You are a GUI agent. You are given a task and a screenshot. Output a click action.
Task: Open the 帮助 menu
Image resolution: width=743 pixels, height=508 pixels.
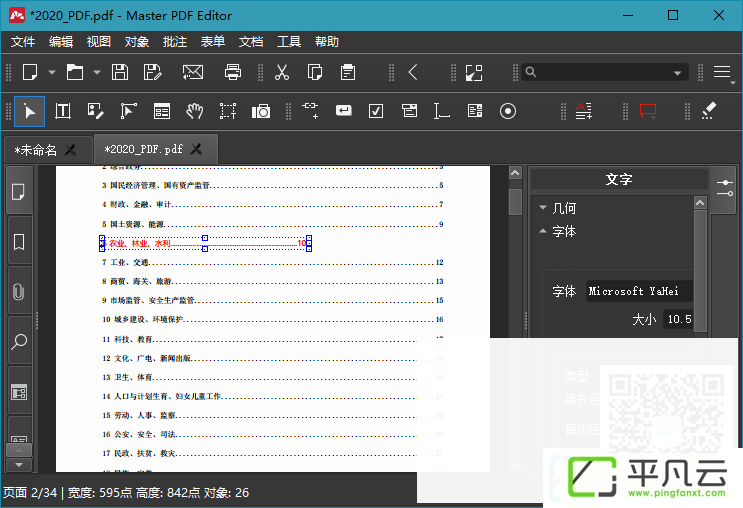[x=327, y=42]
